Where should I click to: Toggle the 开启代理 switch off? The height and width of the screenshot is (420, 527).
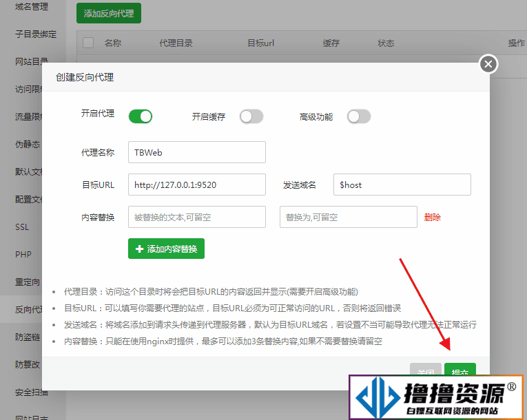(x=141, y=116)
